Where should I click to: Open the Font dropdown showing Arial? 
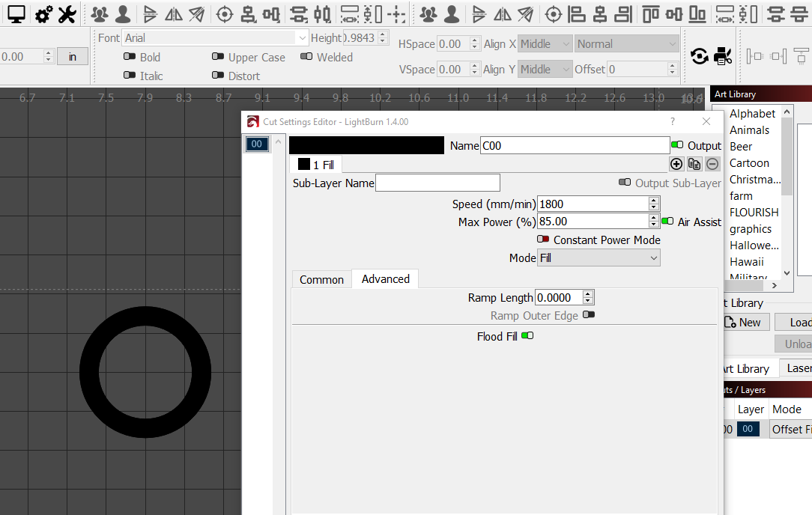click(213, 37)
